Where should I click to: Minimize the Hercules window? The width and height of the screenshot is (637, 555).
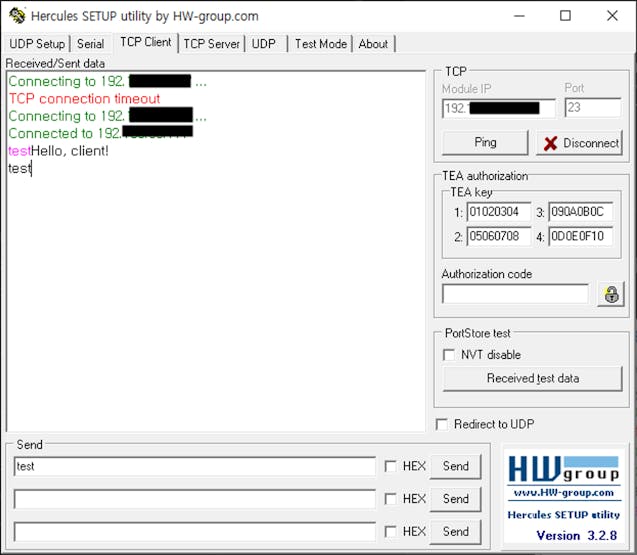click(519, 16)
